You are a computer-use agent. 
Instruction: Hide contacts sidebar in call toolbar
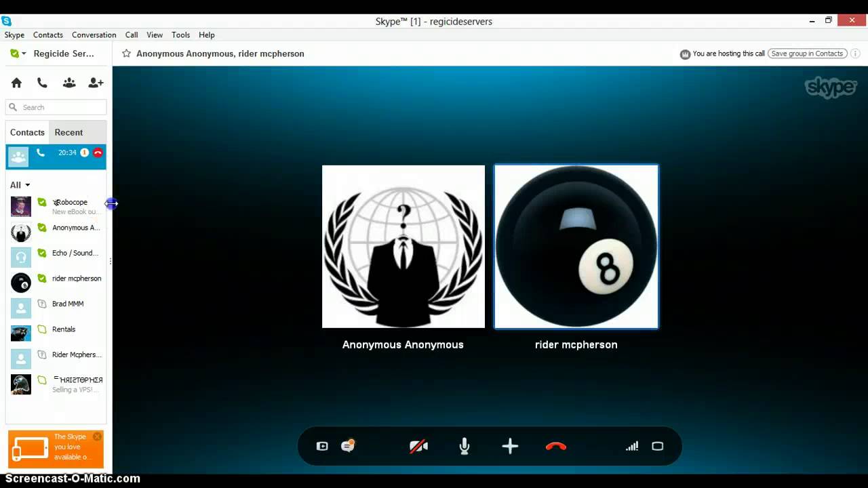click(322, 446)
